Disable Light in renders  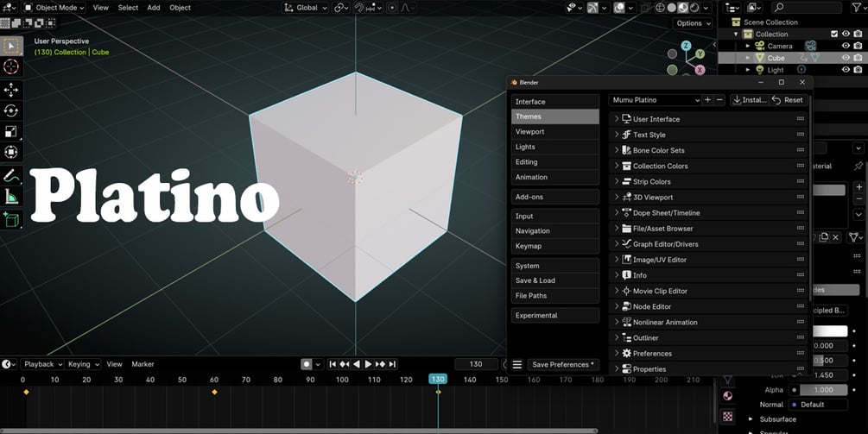tap(858, 70)
